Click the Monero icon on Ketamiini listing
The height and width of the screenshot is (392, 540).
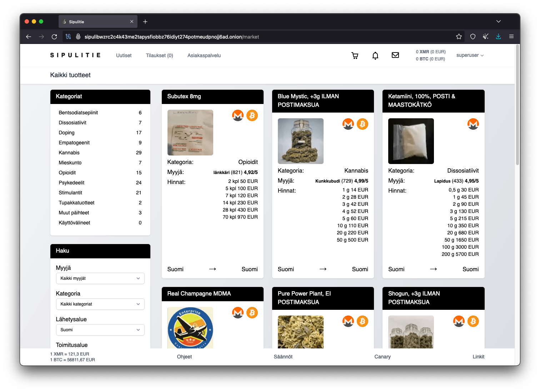(473, 124)
